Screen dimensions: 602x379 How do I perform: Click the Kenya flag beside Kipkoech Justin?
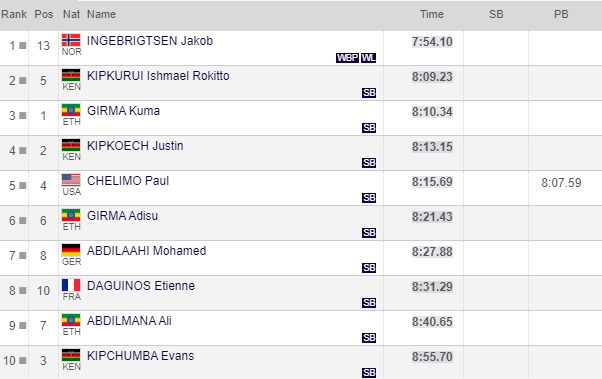71,145
